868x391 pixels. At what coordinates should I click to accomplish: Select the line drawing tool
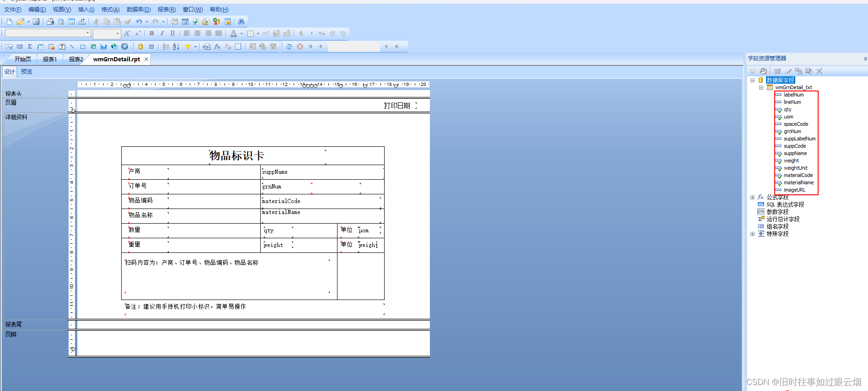[72, 47]
